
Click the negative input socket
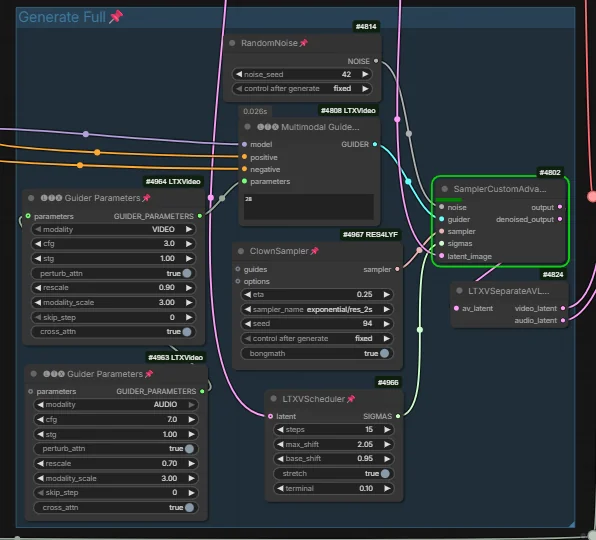(244, 169)
